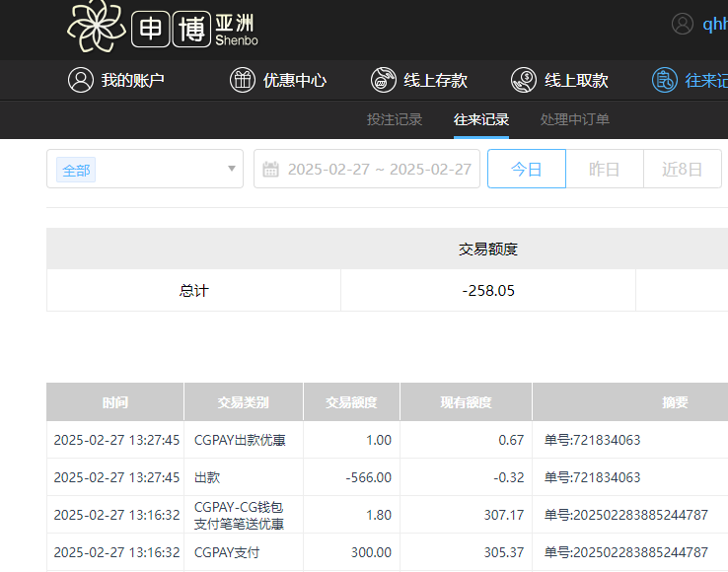Click the 昨日 filter button
The image size is (728, 572).
click(605, 169)
